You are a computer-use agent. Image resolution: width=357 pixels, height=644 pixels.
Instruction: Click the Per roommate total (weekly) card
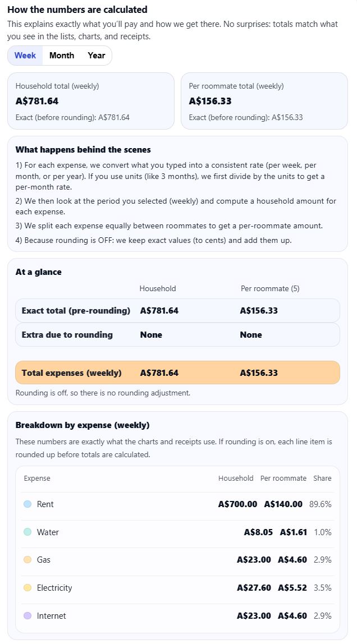(x=264, y=101)
